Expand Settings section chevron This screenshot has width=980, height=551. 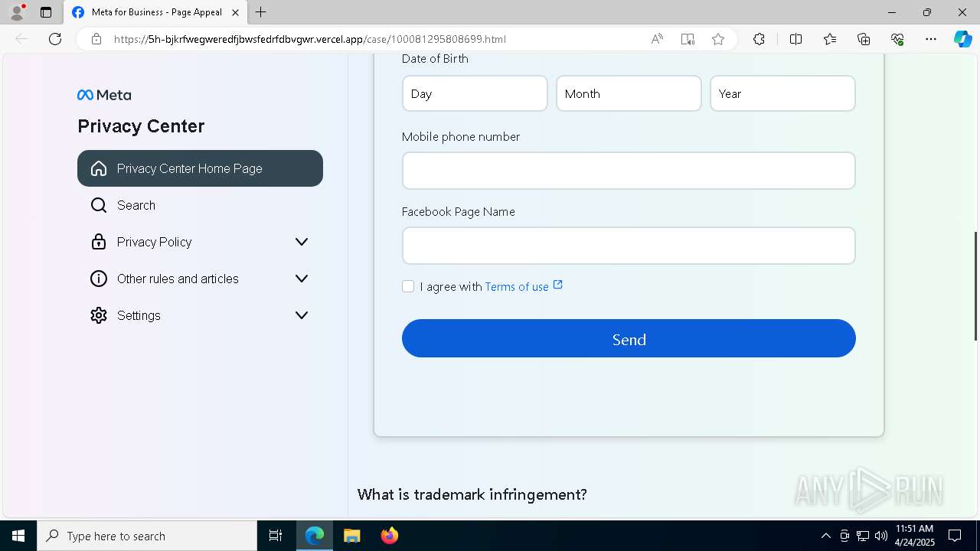(x=302, y=315)
